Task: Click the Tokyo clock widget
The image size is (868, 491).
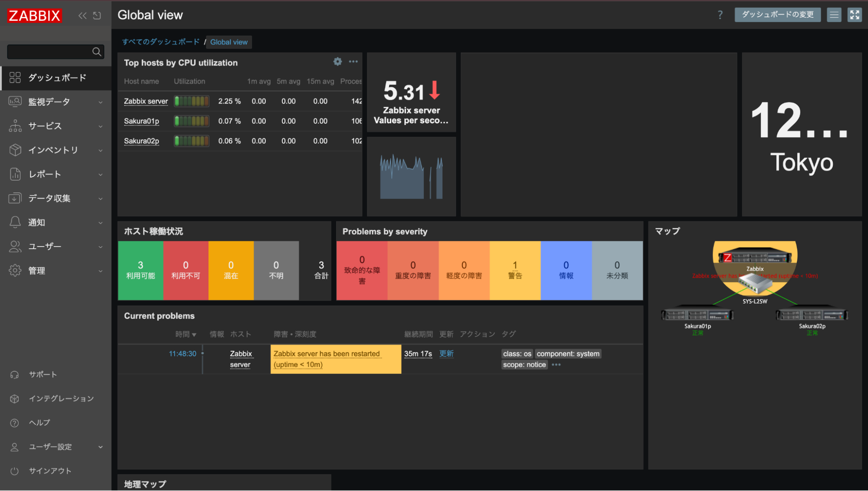Action: pyautogui.click(x=802, y=135)
